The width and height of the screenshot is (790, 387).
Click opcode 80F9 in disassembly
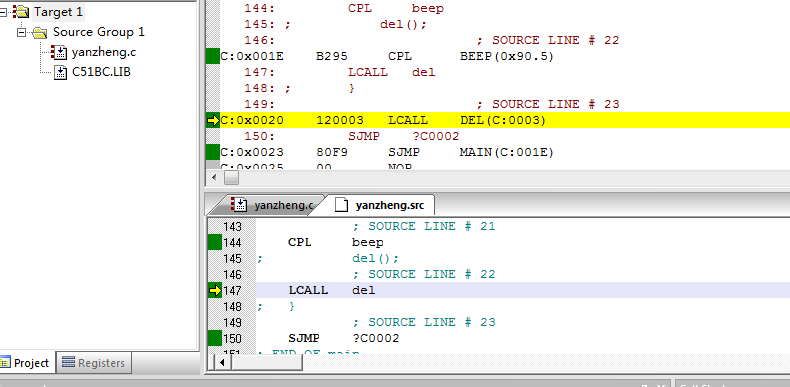coord(332,152)
